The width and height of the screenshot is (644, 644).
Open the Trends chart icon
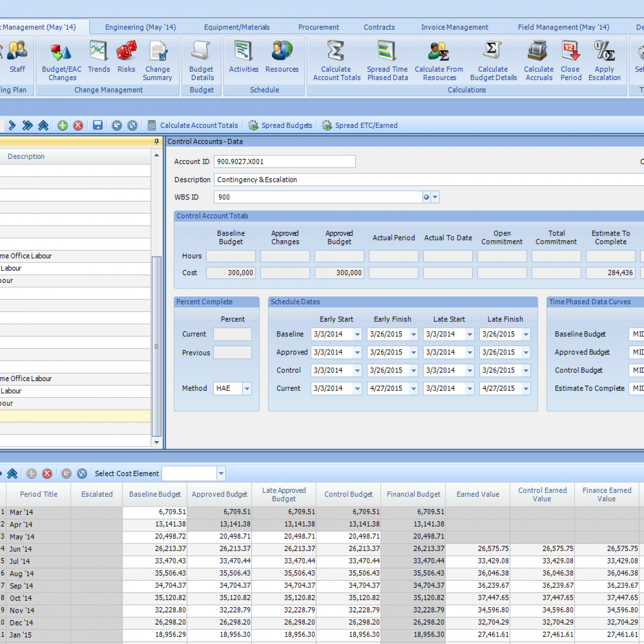coord(99,57)
